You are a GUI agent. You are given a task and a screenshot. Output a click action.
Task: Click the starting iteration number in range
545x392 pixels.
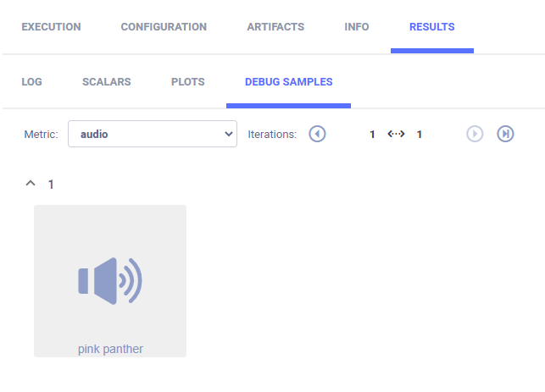point(372,134)
